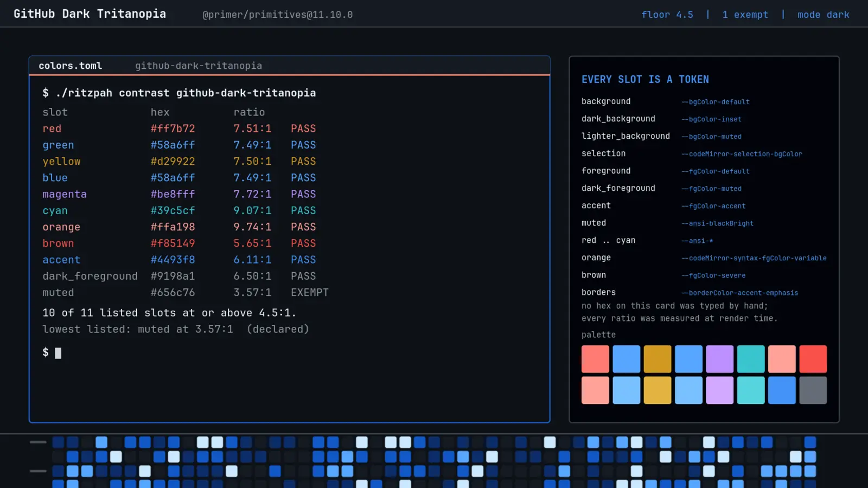868x488 pixels.
Task: Select hex value #9198a1 in the table
Action: (173, 276)
